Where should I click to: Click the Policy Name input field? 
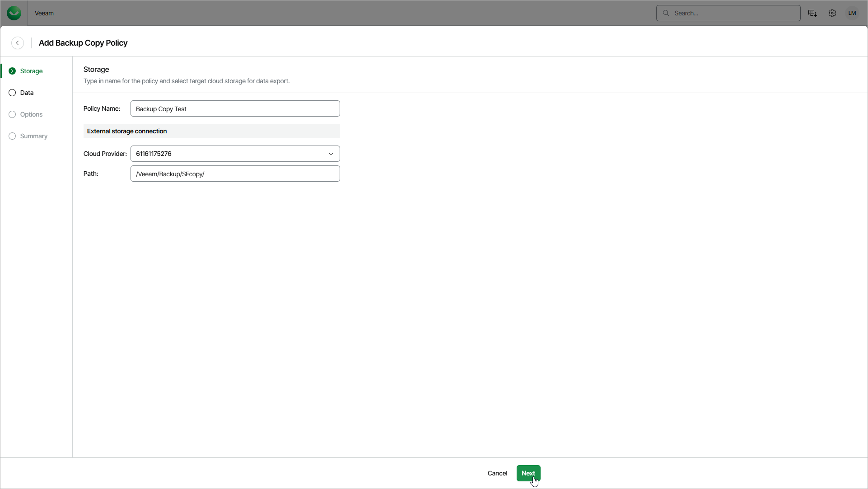point(235,108)
